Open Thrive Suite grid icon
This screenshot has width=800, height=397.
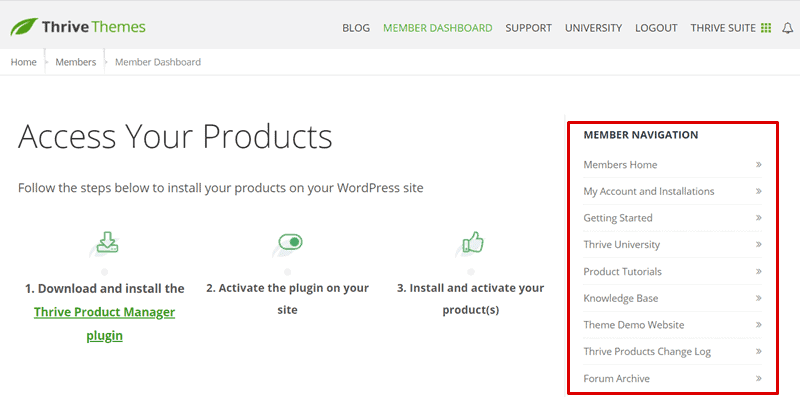[x=766, y=28]
